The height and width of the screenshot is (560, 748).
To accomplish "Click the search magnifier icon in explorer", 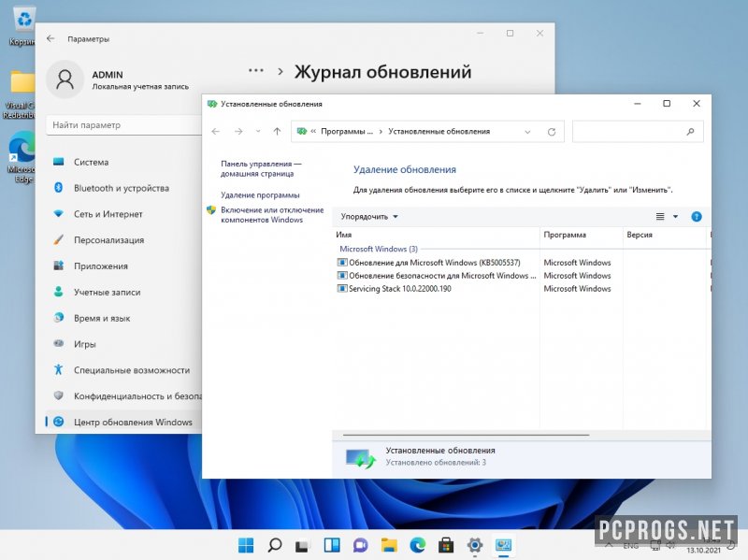I will coord(690,132).
